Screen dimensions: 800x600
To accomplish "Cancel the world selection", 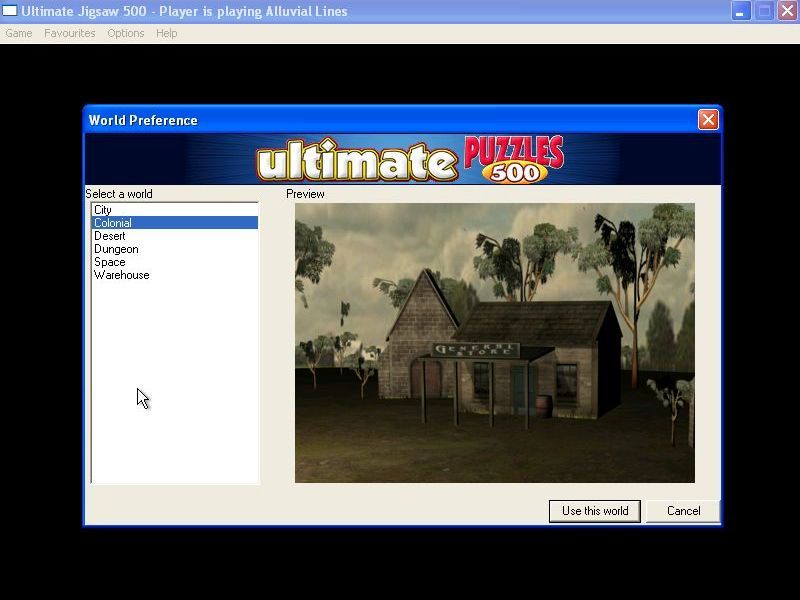I will click(683, 511).
